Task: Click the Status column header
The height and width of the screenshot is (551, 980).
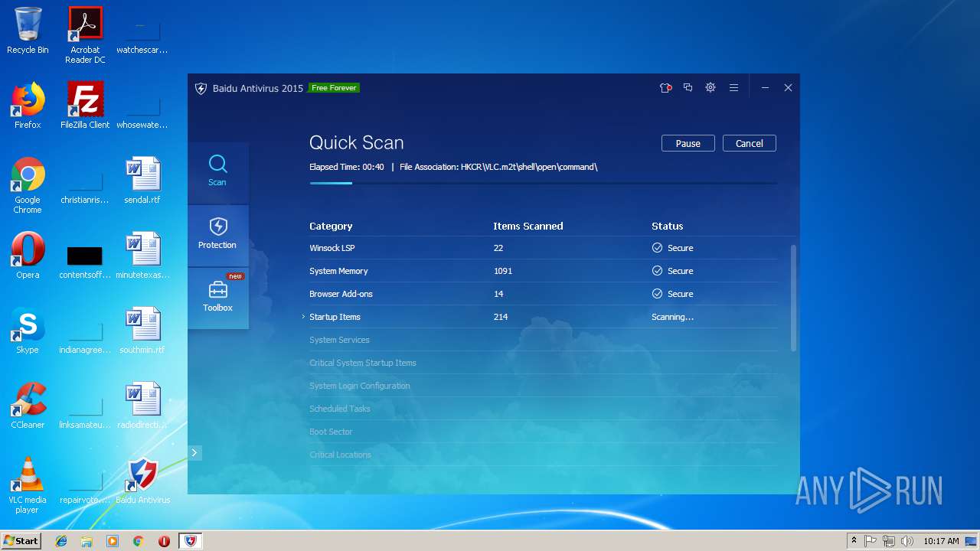Action: [x=667, y=227]
